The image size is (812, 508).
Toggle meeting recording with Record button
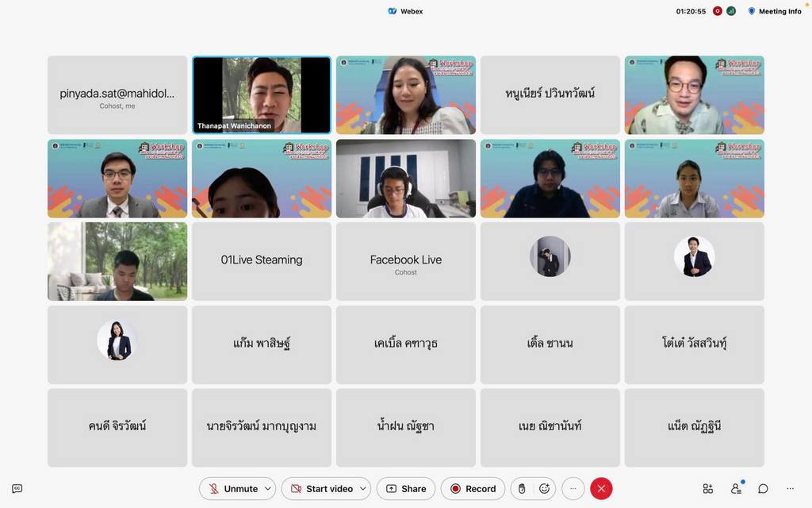[473, 489]
